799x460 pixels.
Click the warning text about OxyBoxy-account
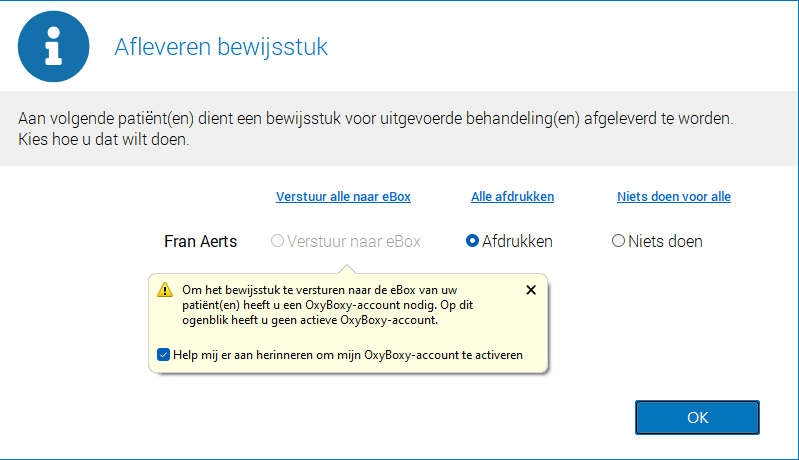[x=328, y=305]
